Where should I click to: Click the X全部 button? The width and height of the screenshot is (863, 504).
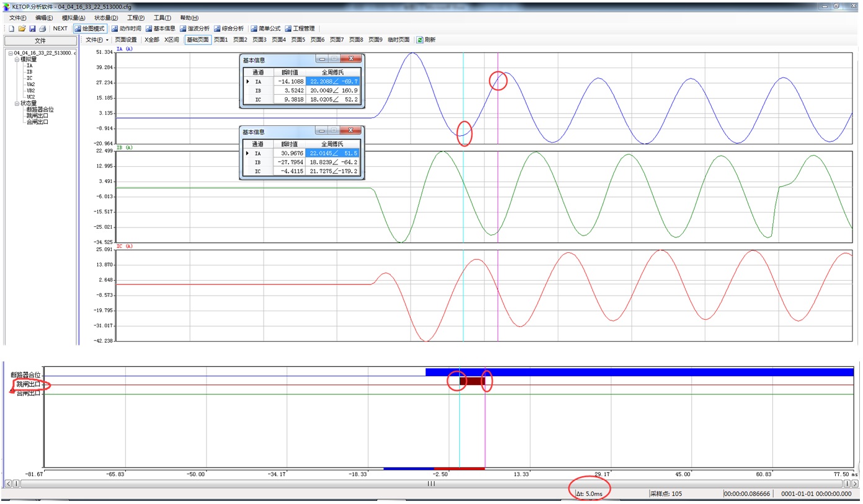[151, 40]
